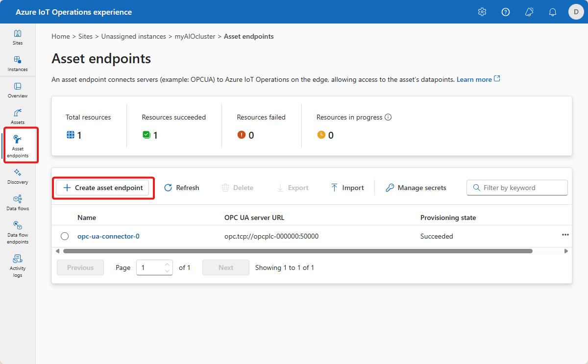
Task: Click the table horizontal scrollbar thumb
Action: point(298,251)
